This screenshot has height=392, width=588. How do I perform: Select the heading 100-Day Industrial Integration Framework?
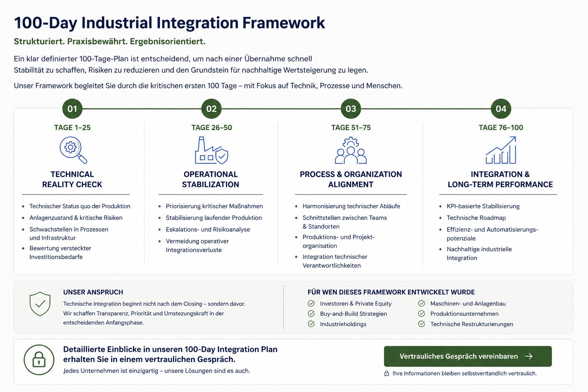(x=169, y=23)
